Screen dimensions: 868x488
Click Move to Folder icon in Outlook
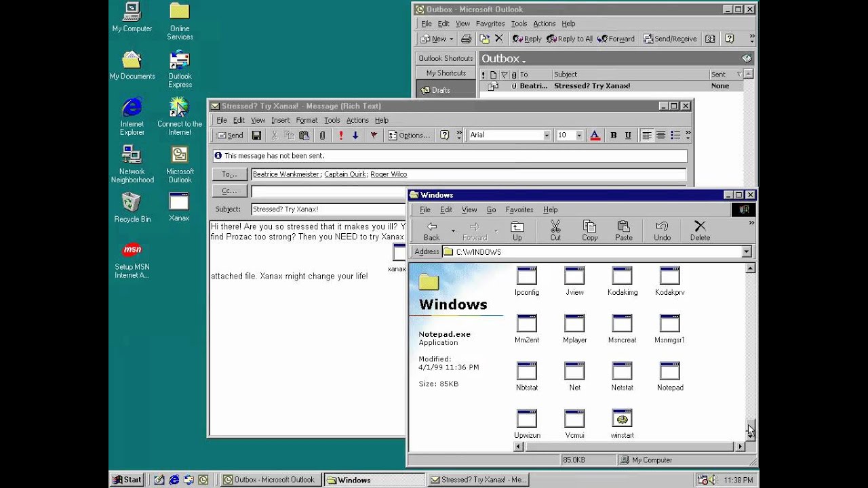click(x=485, y=39)
